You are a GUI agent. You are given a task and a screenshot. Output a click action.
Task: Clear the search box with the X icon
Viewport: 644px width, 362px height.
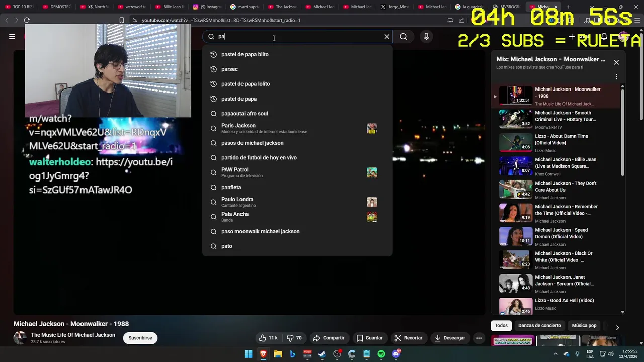[387, 37]
